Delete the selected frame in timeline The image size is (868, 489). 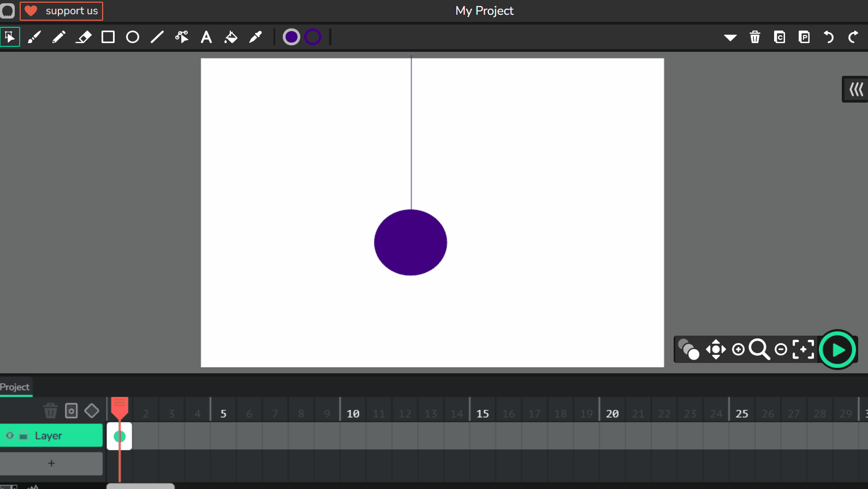(x=51, y=410)
